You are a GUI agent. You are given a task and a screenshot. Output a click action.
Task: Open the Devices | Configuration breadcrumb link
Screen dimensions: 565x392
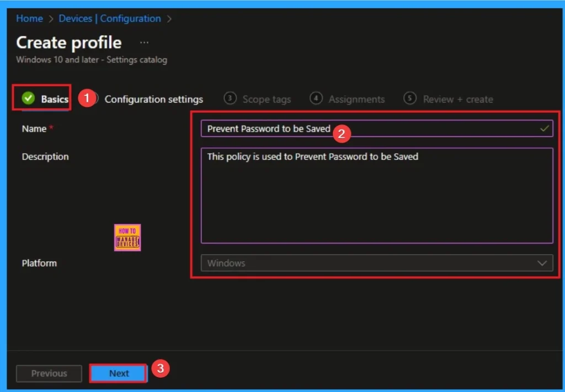pos(109,18)
